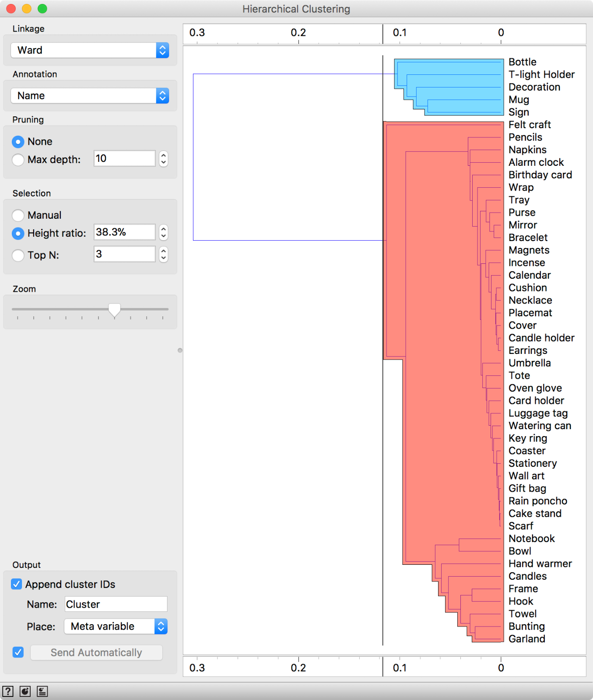Open the Place dropdown showing Meta variable
This screenshot has width=593, height=700.
pyautogui.click(x=116, y=626)
